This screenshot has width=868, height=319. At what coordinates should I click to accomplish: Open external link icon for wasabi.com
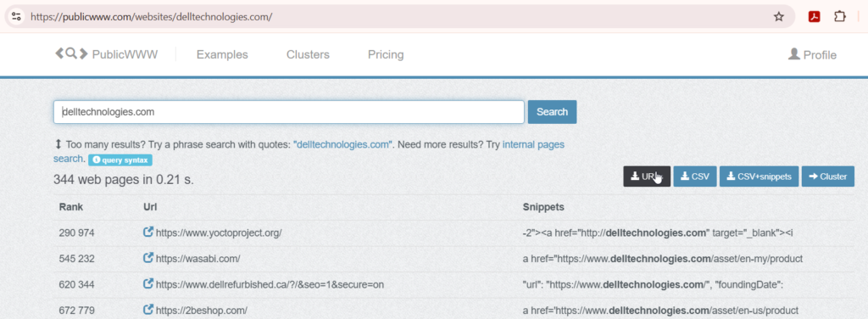tap(147, 258)
